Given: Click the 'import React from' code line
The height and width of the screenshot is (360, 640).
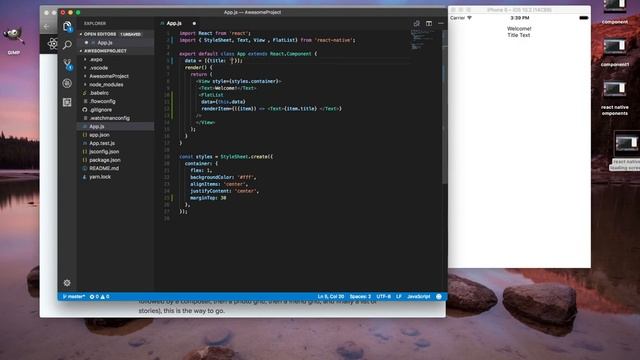Looking at the screenshot, I should coord(215,33).
